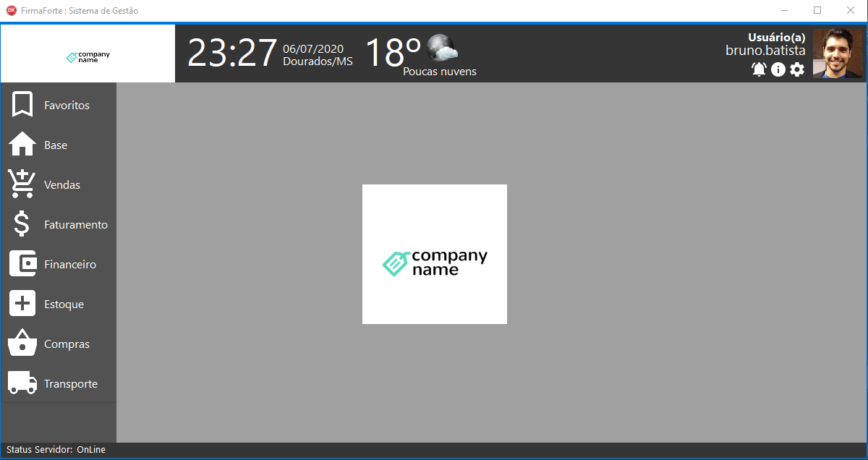Click the Compras basket icon
Screen dimensions: 868x460
click(22, 343)
